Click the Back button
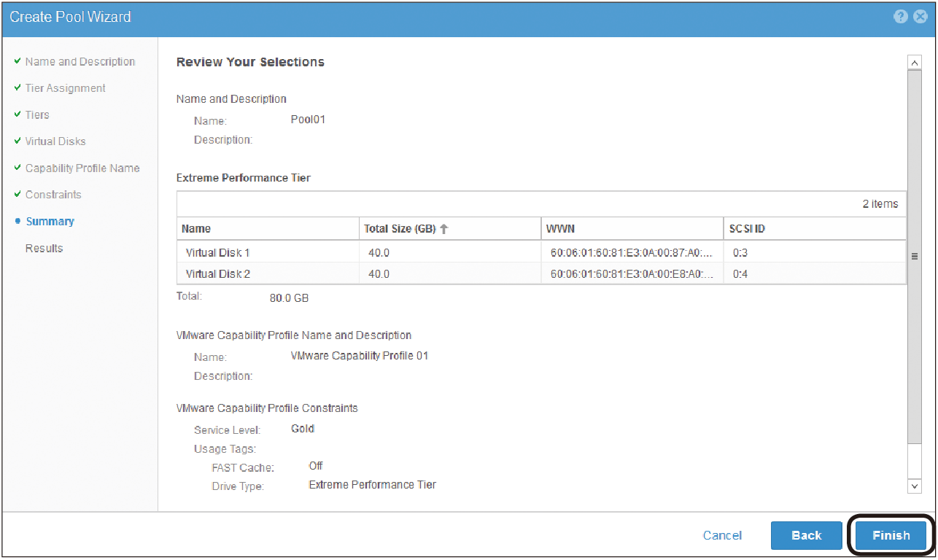 pos(807,535)
